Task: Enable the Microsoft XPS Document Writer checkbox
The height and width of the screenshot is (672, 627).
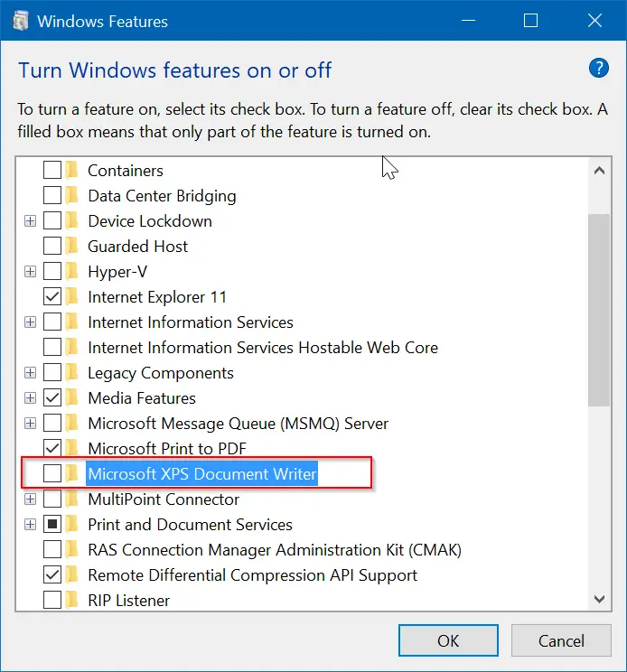Action: pos(52,474)
